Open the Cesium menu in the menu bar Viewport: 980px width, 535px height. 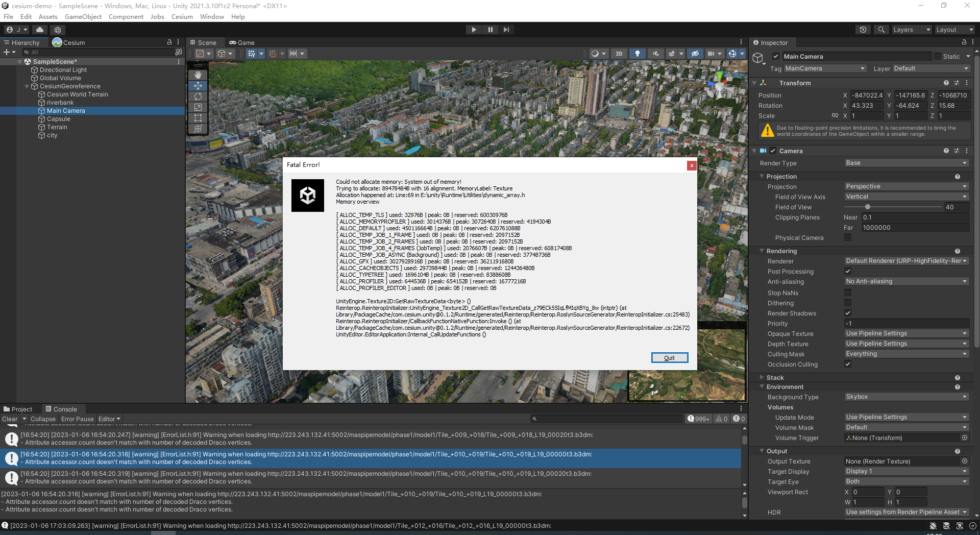pos(182,16)
